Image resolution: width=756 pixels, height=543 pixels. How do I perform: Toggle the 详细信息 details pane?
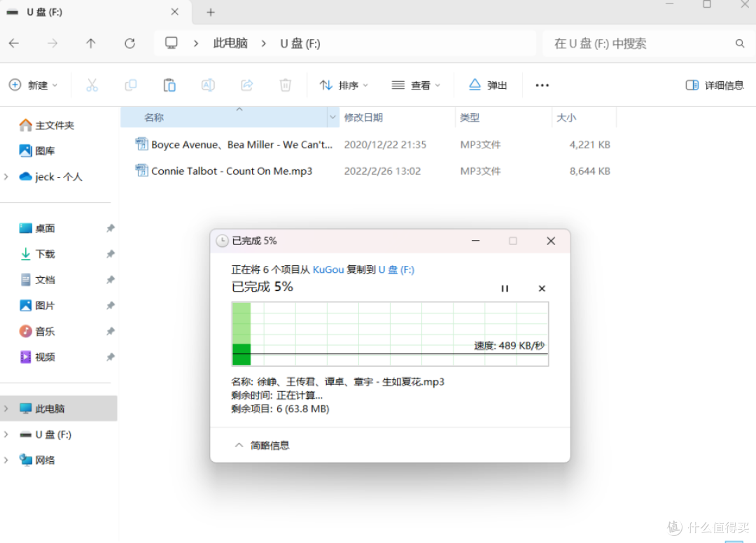715,85
